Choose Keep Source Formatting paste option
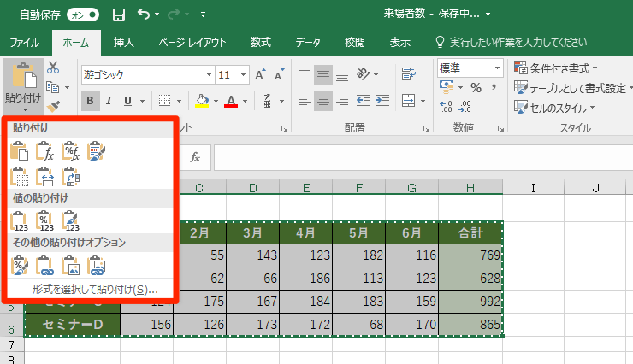Screen dimensions: 633x364 [96, 151]
